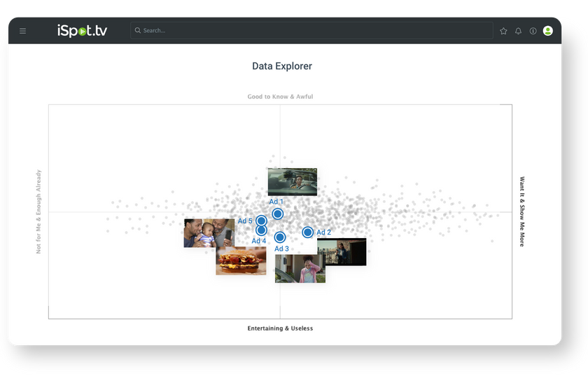Open the person at dark doorway thumbnail
This screenshot has height=388, width=588.
click(342, 252)
